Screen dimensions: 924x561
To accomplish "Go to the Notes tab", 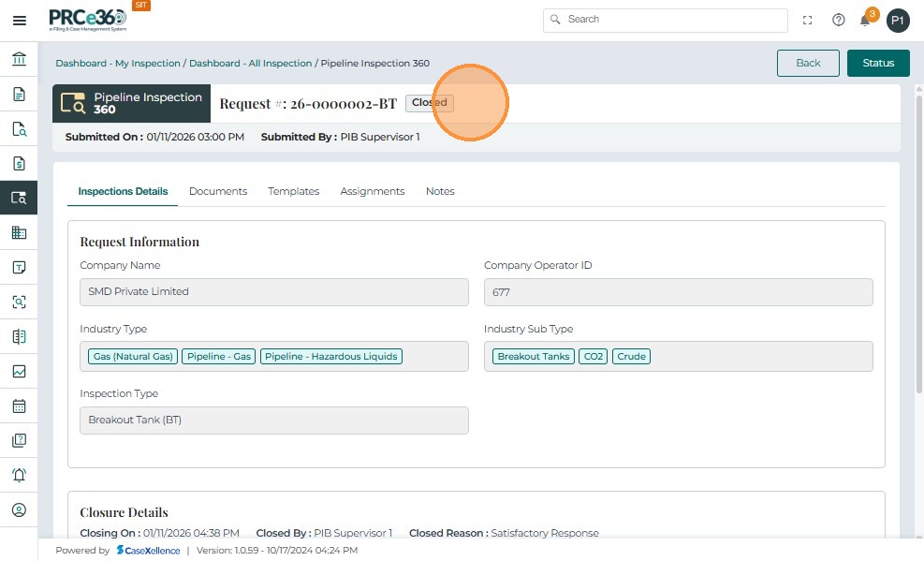I will pyautogui.click(x=440, y=191).
